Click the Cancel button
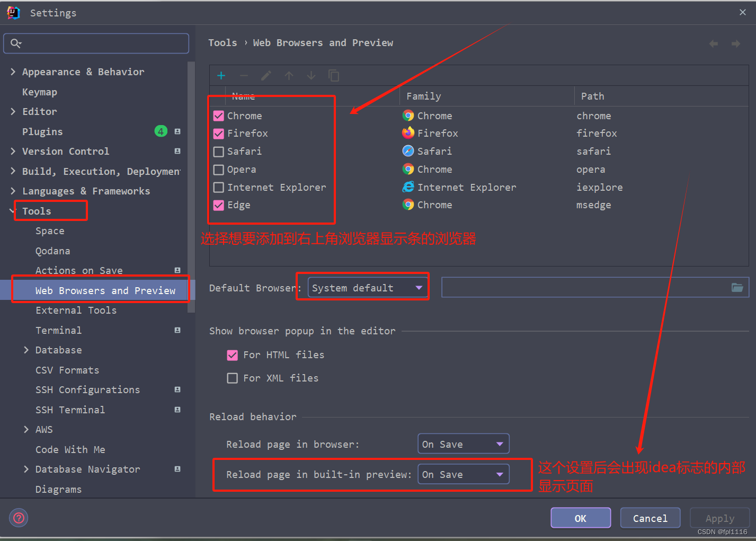Image resolution: width=756 pixels, height=541 pixels. coord(650,518)
